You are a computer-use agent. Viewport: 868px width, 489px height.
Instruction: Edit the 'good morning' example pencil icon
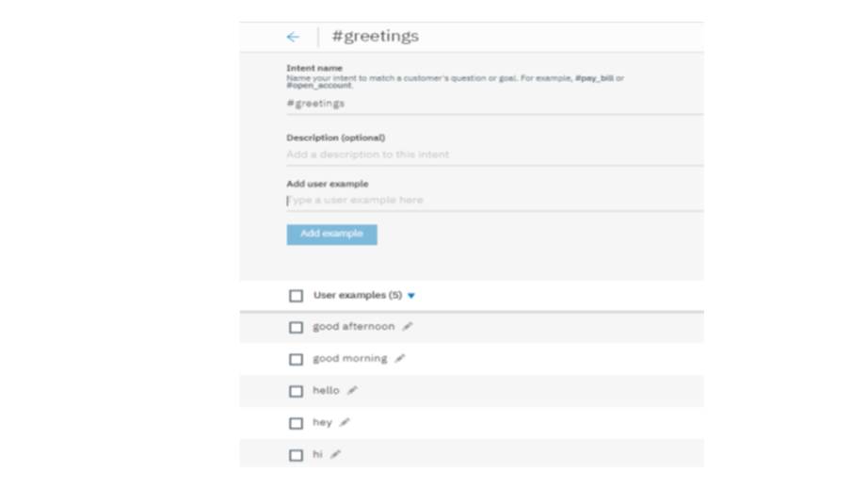400,359
